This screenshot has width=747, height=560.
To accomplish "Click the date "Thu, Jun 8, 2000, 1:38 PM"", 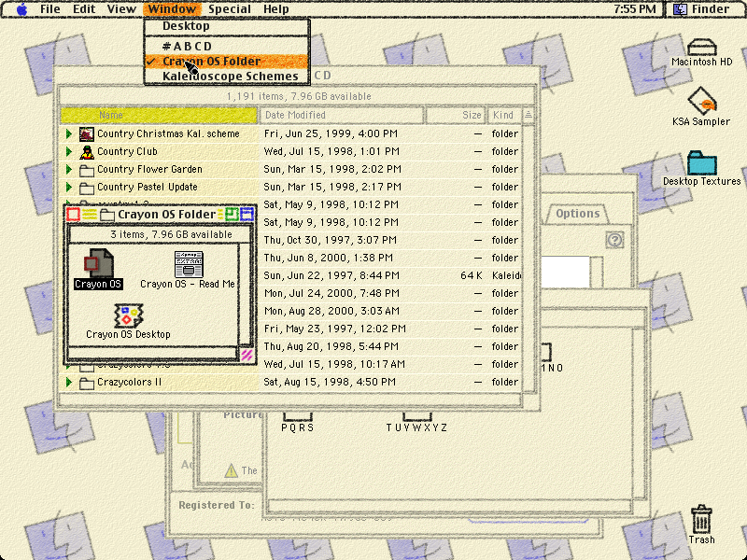I will click(329, 258).
